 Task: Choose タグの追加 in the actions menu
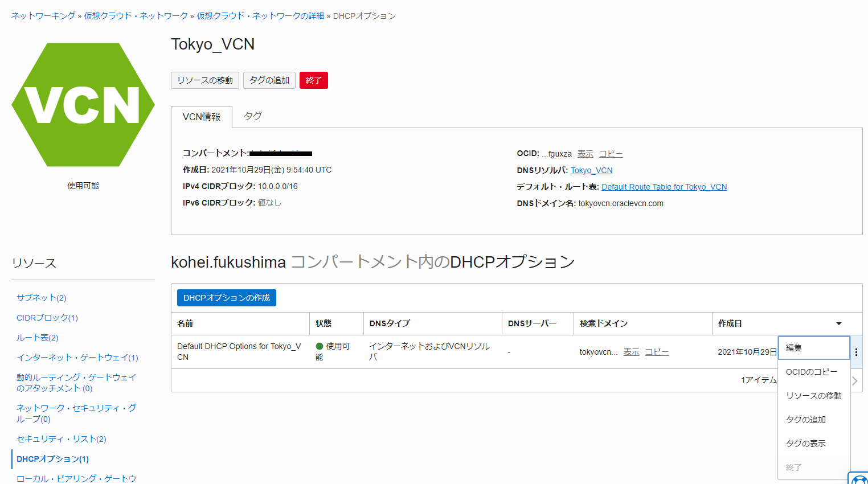[x=806, y=420]
